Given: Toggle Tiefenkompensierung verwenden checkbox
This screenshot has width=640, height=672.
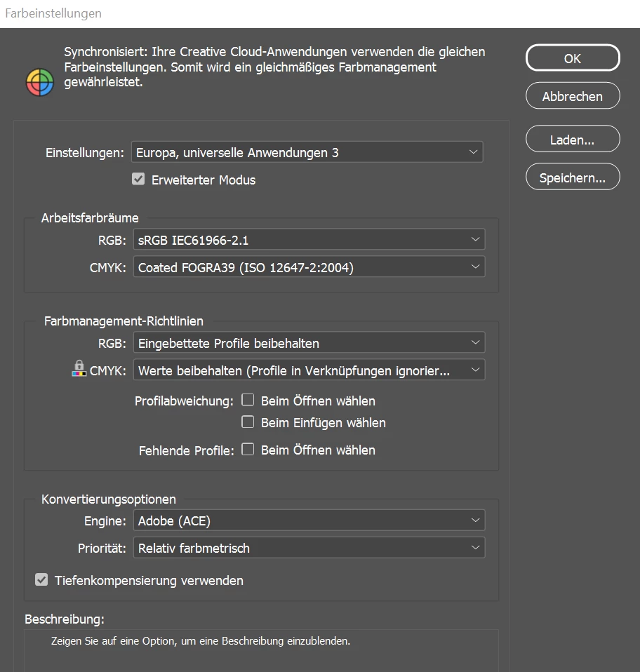Looking at the screenshot, I should click(41, 580).
